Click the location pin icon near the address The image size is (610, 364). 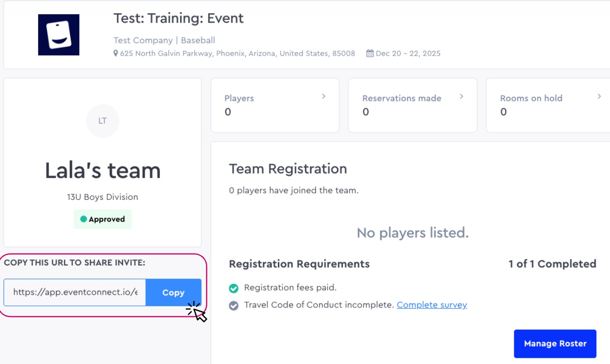(x=116, y=53)
